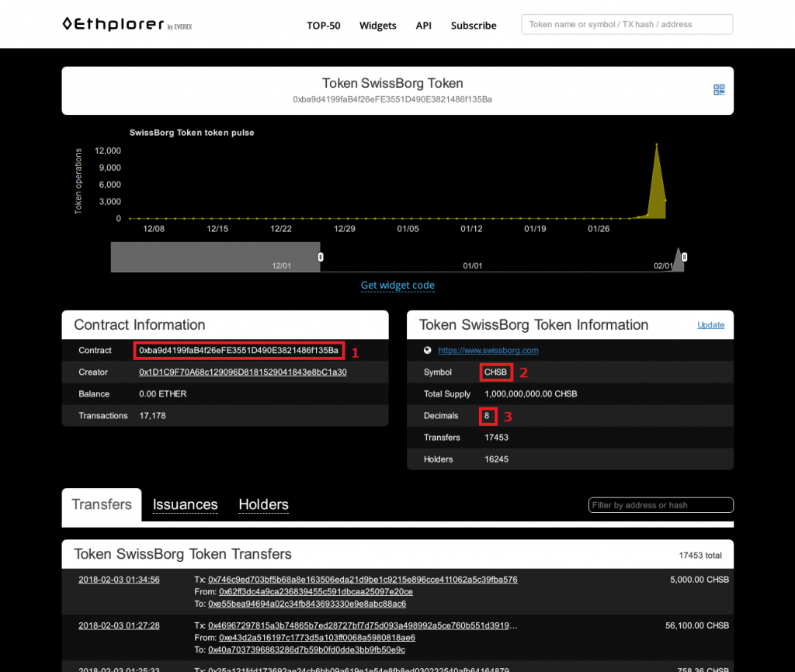Click the Update link for token information
The width and height of the screenshot is (795, 672).
[710, 324]
